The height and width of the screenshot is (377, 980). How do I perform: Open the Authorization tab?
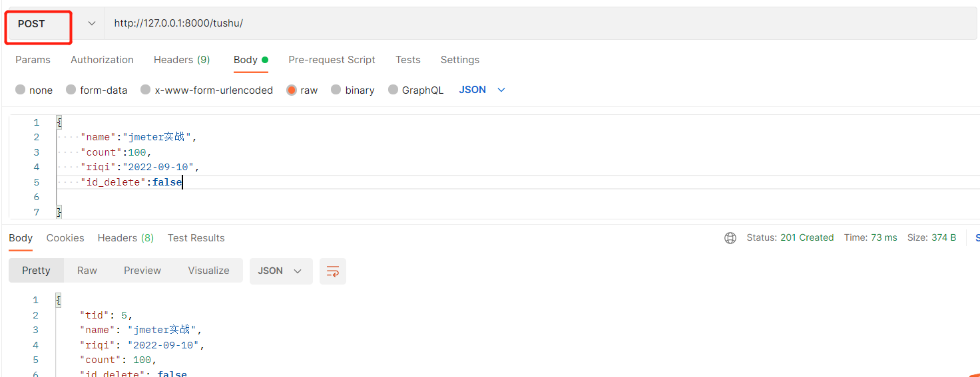click(x=102, y=60)
